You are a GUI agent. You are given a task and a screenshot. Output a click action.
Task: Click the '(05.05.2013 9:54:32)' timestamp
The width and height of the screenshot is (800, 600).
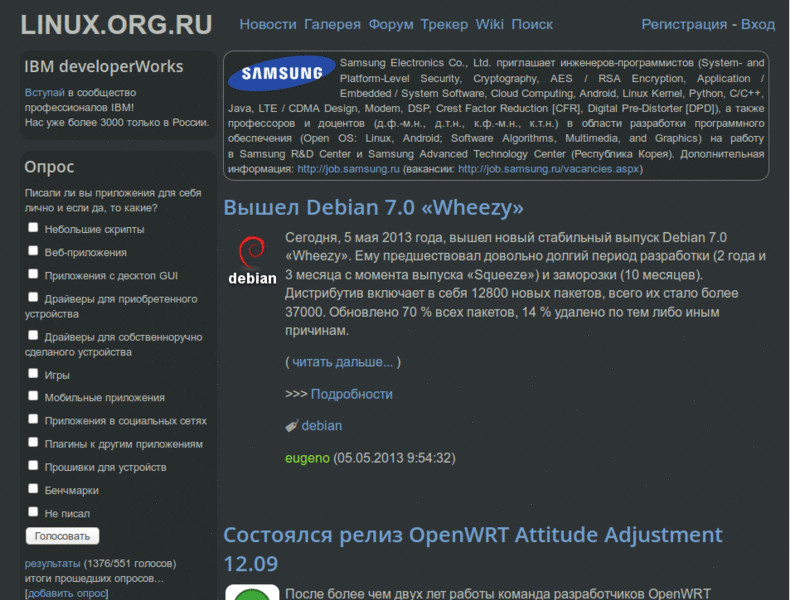tap(394, 458)
